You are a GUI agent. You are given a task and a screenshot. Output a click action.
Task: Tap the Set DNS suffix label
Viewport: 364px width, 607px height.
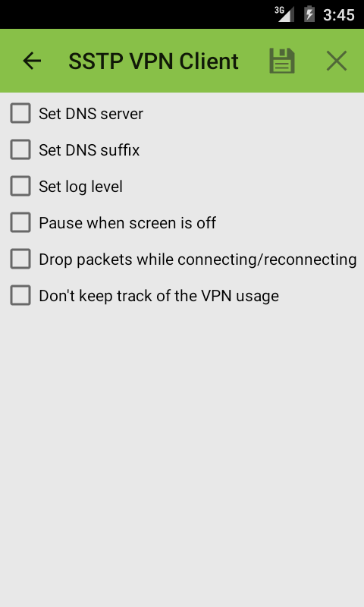(x=89, y=149)
